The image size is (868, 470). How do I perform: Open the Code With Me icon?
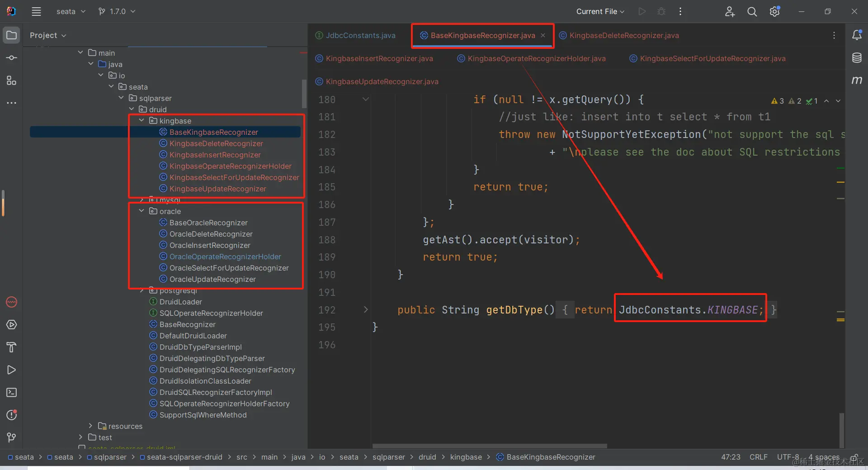click(x=730, y=11)
